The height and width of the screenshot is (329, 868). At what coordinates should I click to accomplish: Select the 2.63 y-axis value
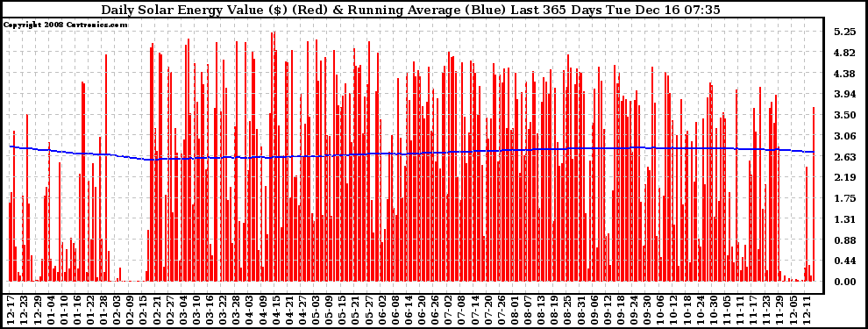click(844, 157)
